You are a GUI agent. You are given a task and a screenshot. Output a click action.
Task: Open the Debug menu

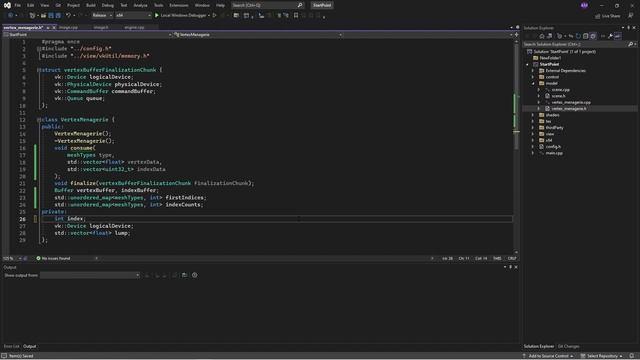[108, 5]
